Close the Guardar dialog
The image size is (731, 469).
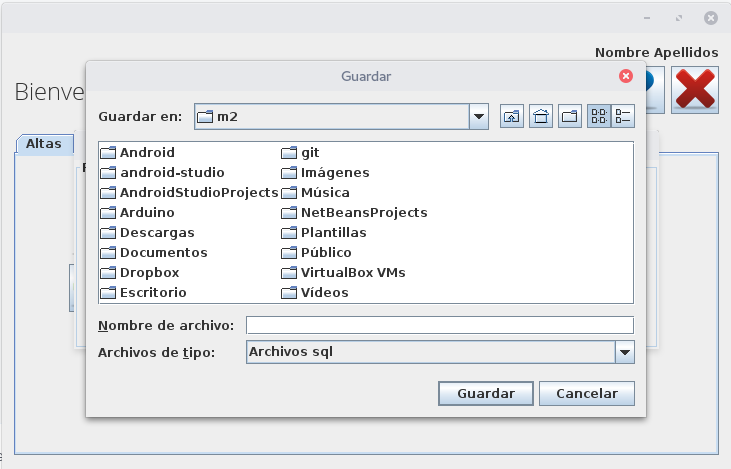coord(626,76)
